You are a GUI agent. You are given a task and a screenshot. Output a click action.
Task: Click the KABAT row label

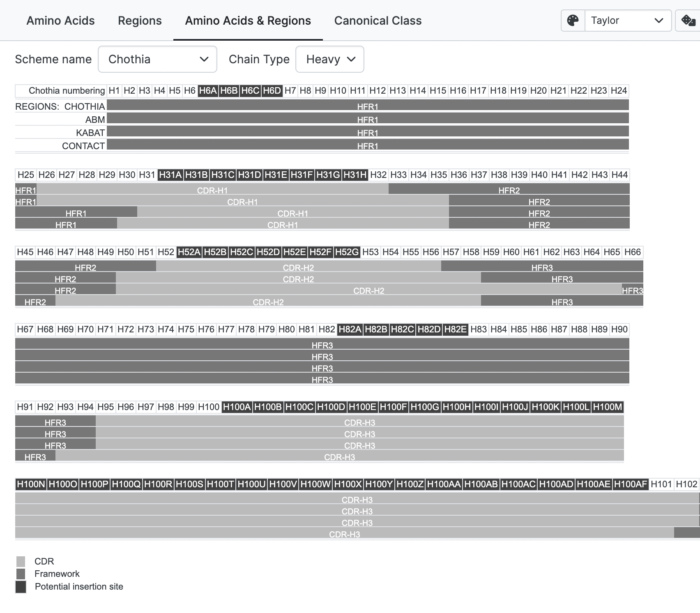tap(90, 133)
